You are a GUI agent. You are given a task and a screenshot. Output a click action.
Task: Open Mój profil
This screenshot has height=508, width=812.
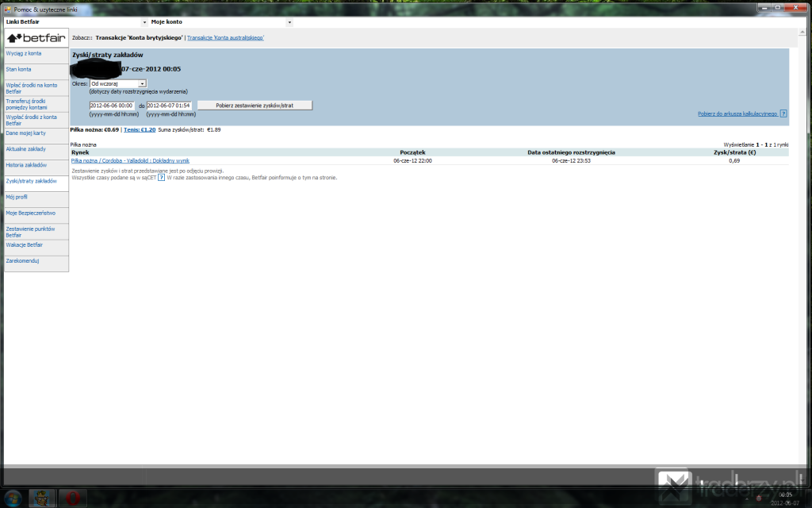17,197
